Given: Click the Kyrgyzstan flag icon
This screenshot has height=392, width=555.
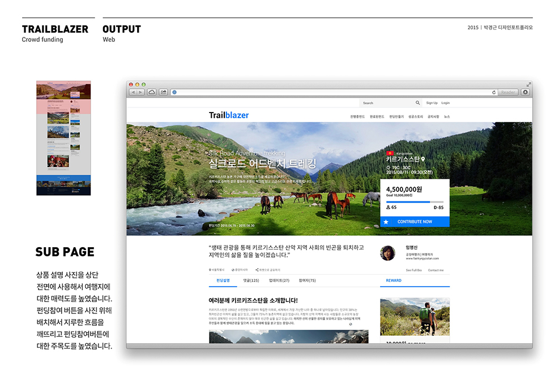Looking at the screenshot, I should (x=390, y=153).
